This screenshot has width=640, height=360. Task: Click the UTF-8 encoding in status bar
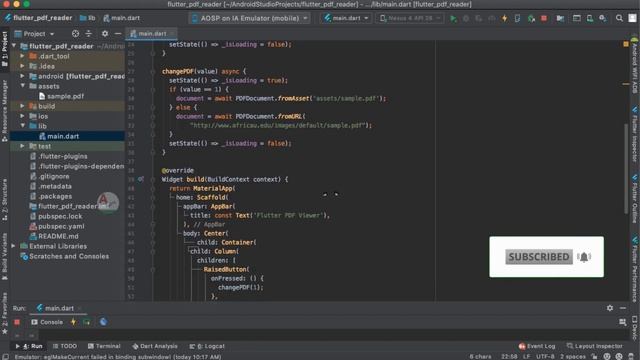[x=545, y=357]
